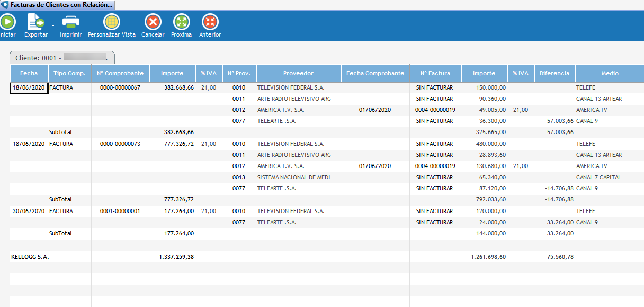
Task: Select the 30/06/2020 FACTURA row date
Action: [x=29, y=211]
